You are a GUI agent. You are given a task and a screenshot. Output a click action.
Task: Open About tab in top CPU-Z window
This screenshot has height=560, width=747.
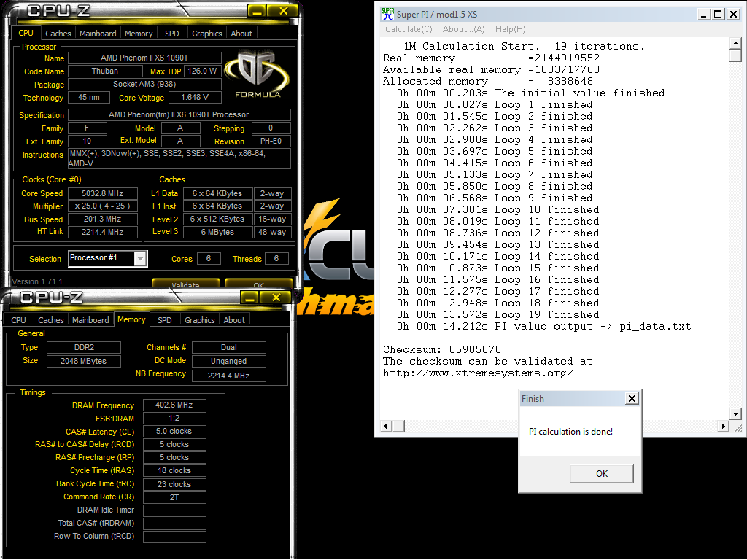pos(241,34)
